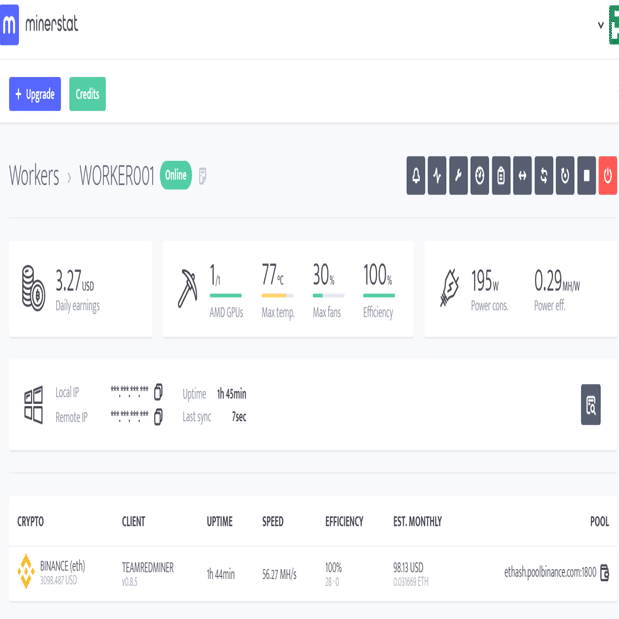Click the 0.031669 ETH estimate text
The width and height of the screenshot is (619, 619).
(x=411, y=582)
